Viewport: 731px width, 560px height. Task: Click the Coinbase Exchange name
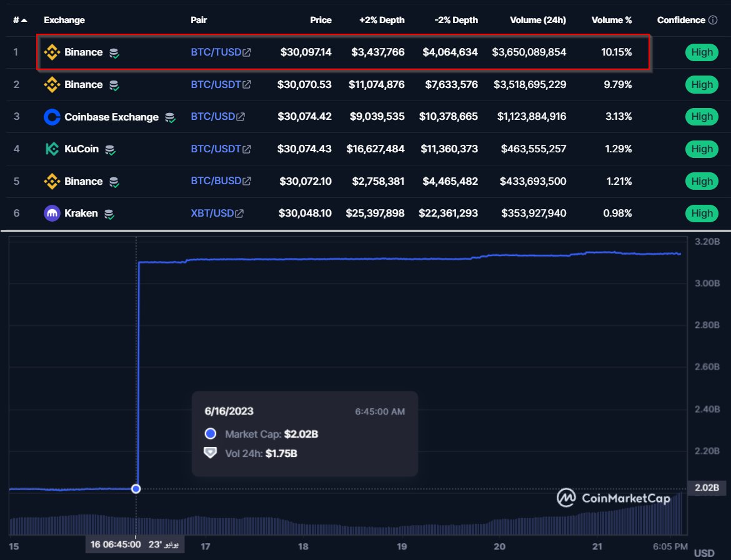click(x=111, y=117)
